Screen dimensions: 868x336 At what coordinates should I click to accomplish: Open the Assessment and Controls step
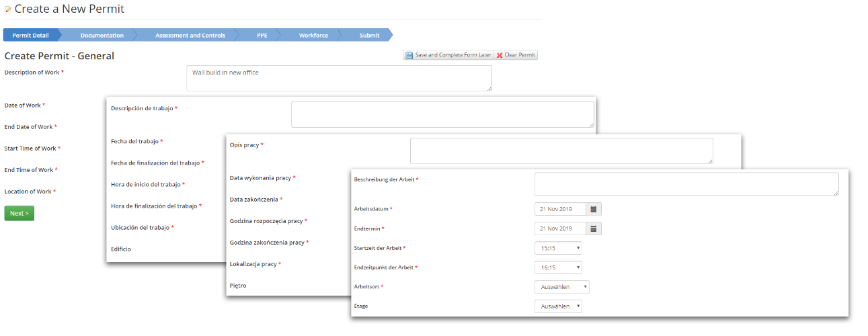click(190, 35)
